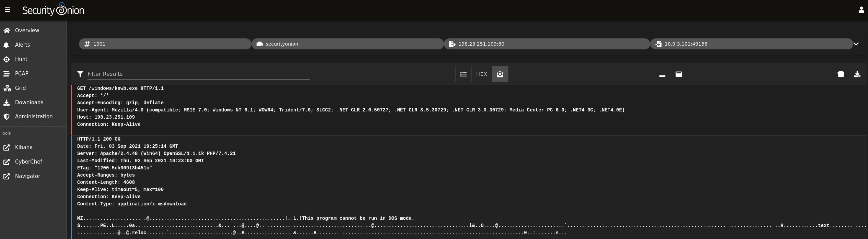Click the Alerts bell icon
The height and width of the screenshot is (239, 868).
[x=6, y=45]
